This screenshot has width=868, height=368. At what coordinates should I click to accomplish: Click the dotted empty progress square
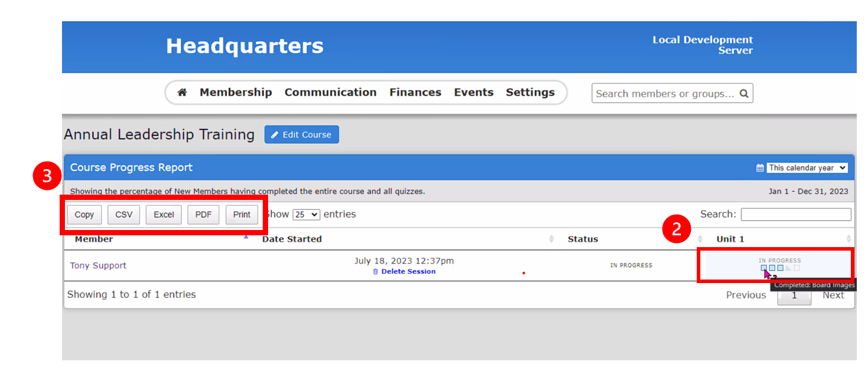coord(797,268)
